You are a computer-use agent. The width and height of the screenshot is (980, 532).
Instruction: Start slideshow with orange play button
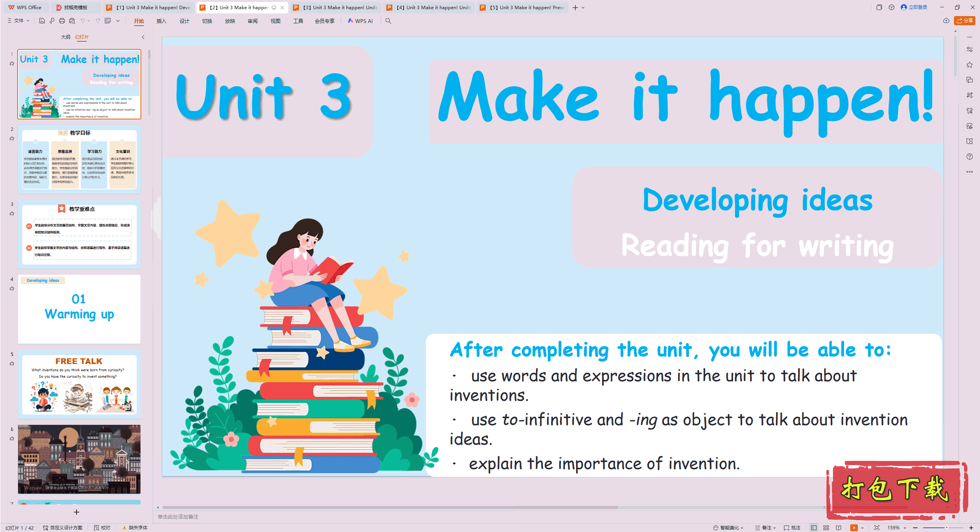854,527
